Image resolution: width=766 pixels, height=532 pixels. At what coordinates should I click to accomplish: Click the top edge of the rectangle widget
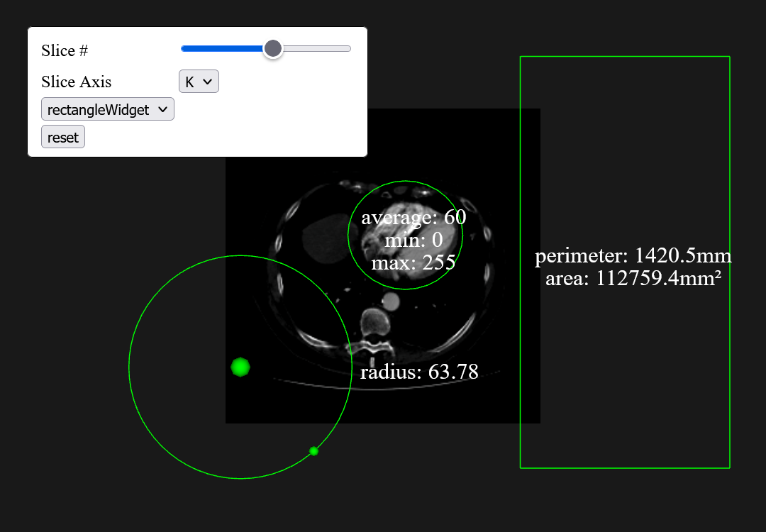[x=624, y=57]
